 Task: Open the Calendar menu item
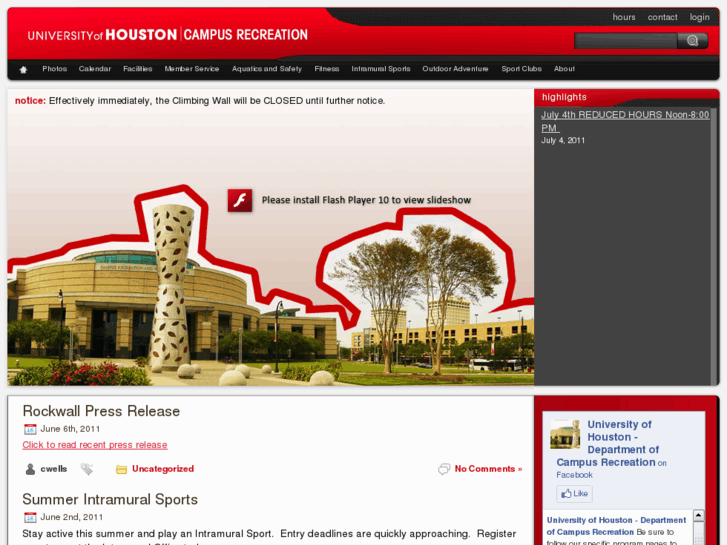(x=95, y=69)
